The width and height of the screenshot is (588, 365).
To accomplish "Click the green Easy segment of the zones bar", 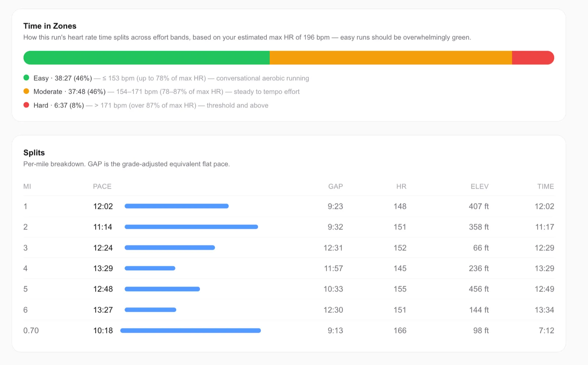I will [x=147, y=58].
